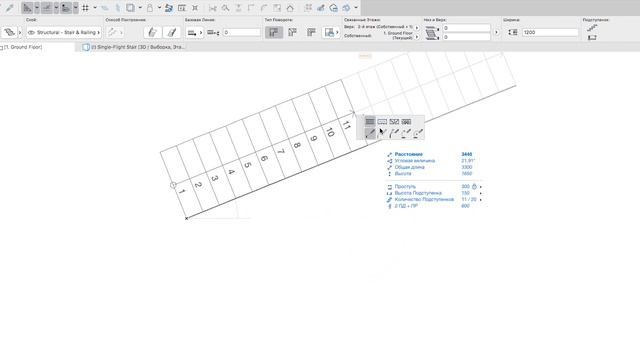This screenshot has width=640, height=360.
Task: Select the fourth pet palette top row icon
Action: tap(407, 122)
